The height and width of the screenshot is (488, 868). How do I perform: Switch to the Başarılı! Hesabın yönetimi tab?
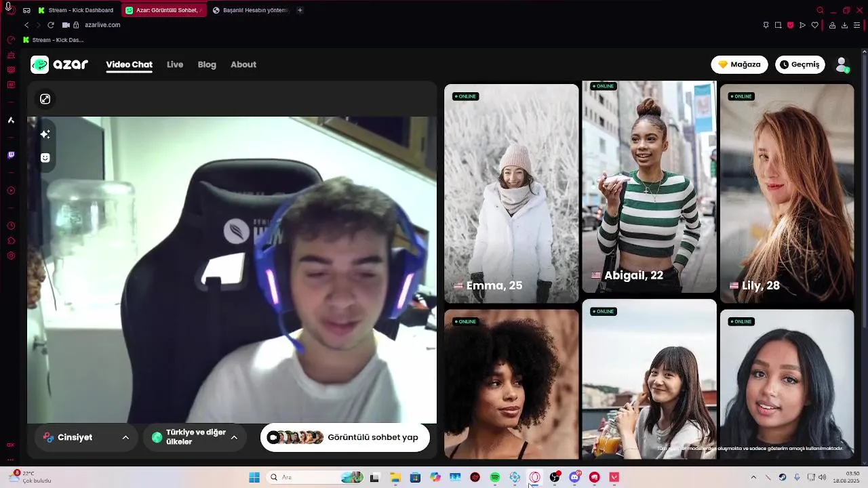(251, 10)
